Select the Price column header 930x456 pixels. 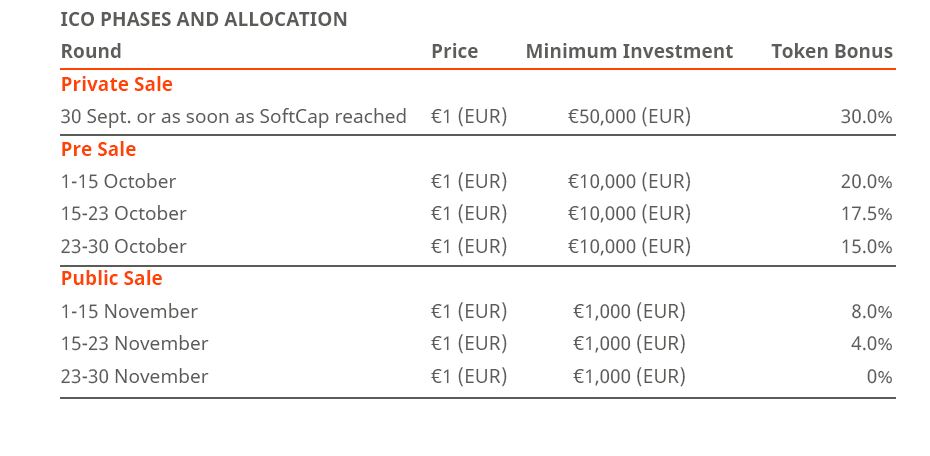(x=454, y=51)
